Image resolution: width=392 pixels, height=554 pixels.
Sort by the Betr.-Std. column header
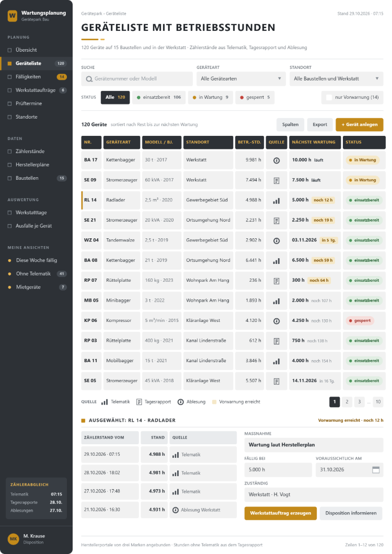pos(249,142)
